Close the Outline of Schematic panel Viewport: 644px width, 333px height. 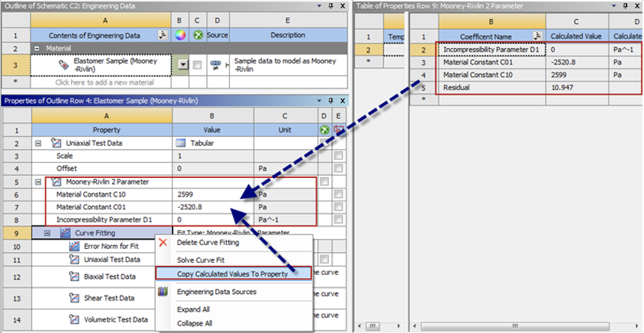pyautogui.click(x=343, y=6)
